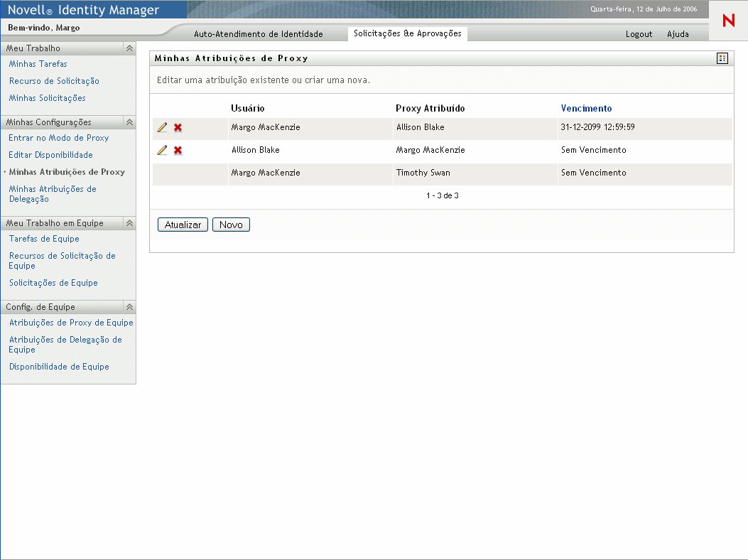This screenshot has height=560, width=748.
Task: Click the Atualizar button
Action: click(x=183, y=225)
